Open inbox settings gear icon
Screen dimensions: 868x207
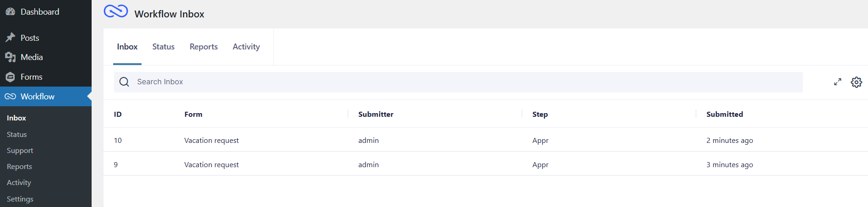[x=856, y=82]
